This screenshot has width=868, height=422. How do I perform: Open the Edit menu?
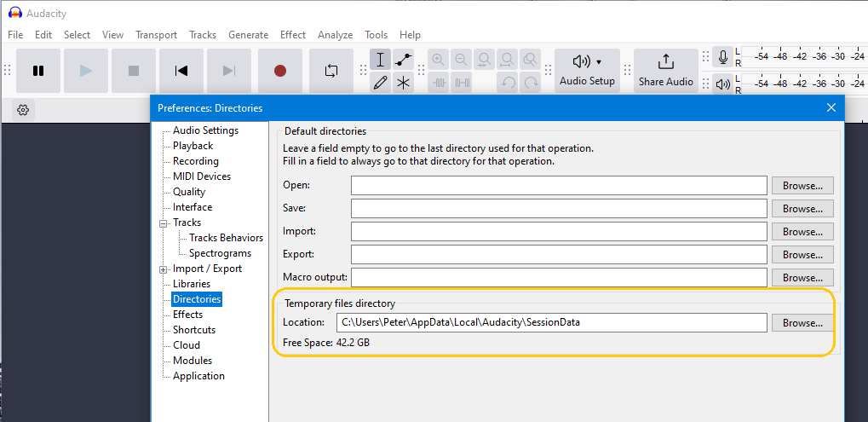point(43,34)
